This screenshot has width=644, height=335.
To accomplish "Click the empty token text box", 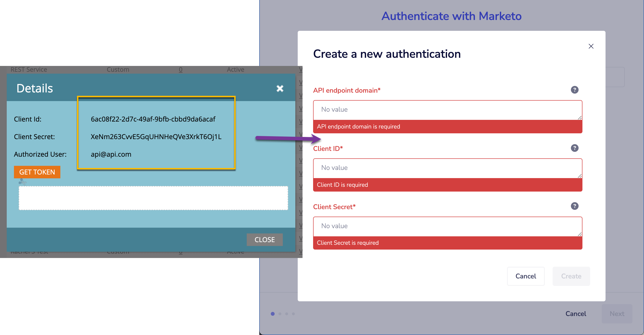I will [x=153, y=198].
